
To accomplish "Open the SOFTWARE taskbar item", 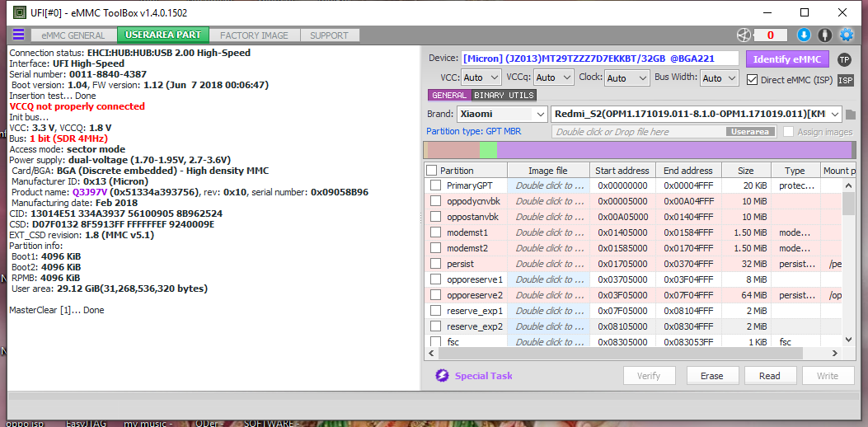I will (x=271, y=424).
